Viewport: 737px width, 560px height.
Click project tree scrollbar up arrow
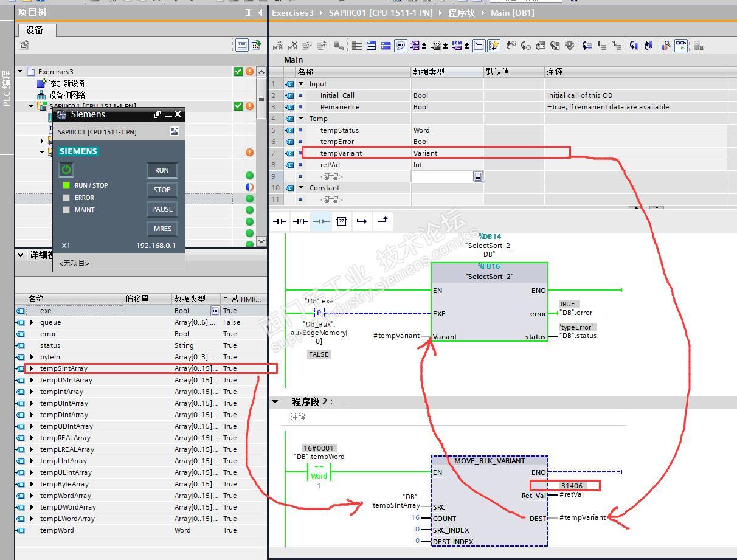pyautogui.click(x=261, y=72)
